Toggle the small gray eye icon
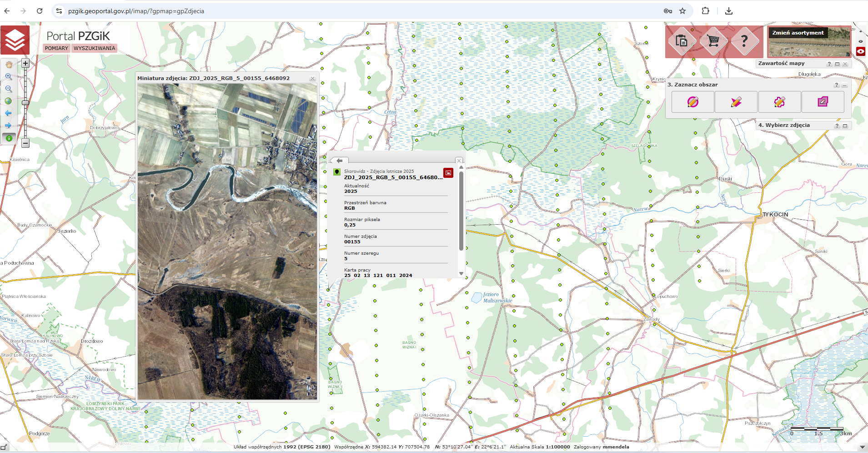Screen dimensions: 868x453 (861, 41)
